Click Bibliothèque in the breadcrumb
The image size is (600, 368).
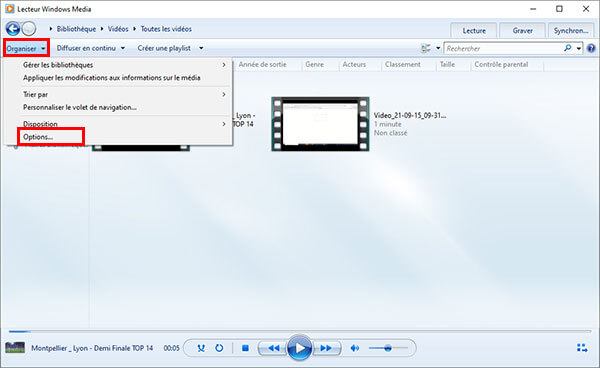[76, 29]
